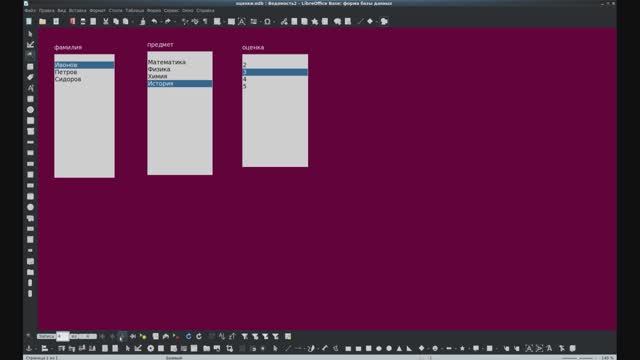Viewport: 640px width, 360px height.
Task: Undo data entry in navigation bar
Action: pos(166,336)
